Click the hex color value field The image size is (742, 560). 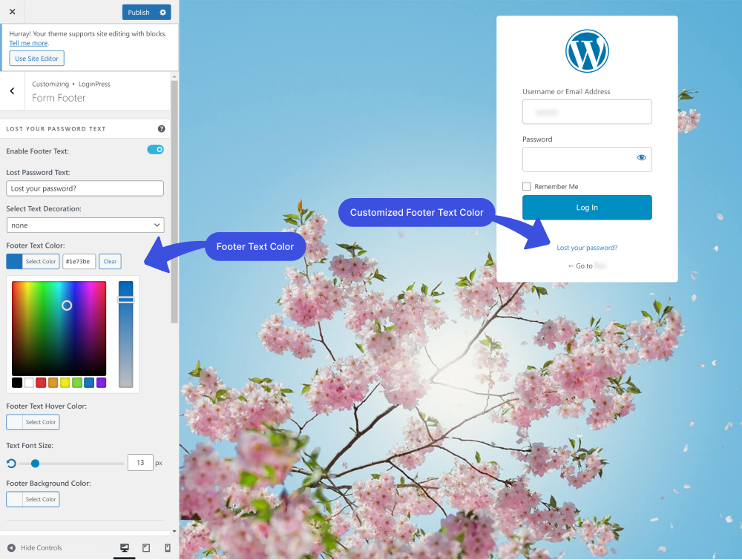coord(79,262)
